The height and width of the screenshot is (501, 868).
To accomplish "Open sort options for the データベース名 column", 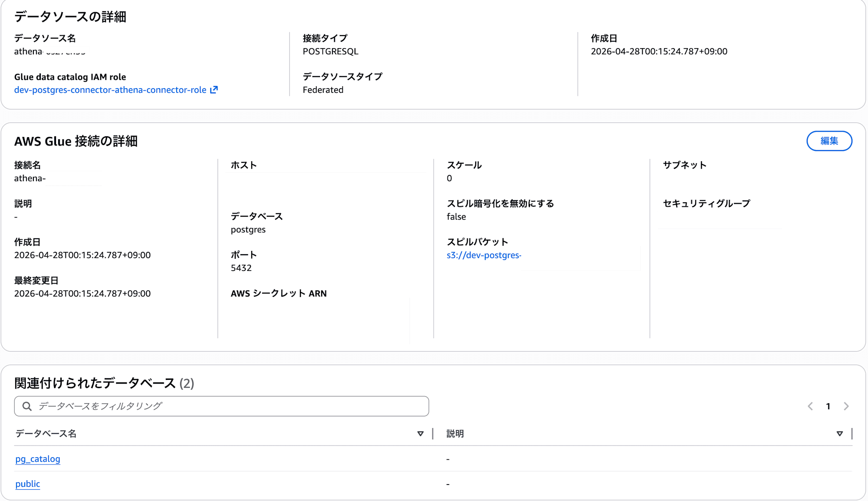I will 420,433.
